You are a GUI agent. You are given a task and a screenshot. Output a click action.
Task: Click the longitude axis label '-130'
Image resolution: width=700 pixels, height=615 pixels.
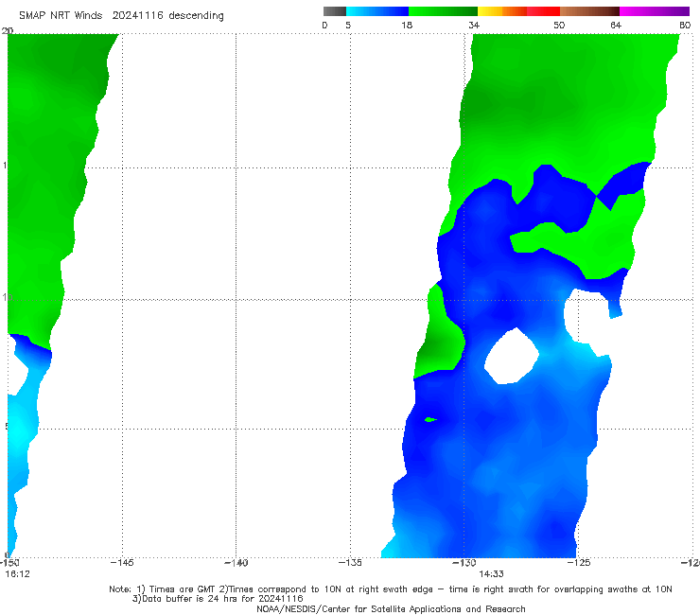[464, 563]
